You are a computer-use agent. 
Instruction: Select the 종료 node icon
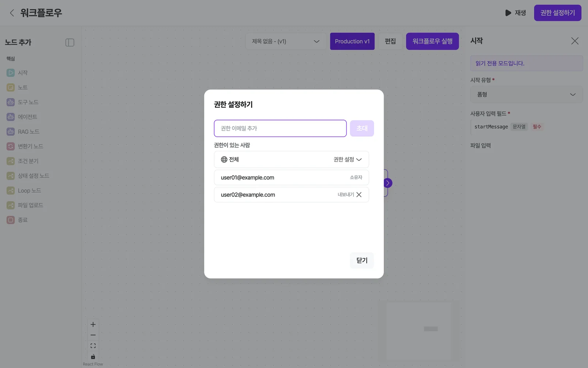coord(11,220)
